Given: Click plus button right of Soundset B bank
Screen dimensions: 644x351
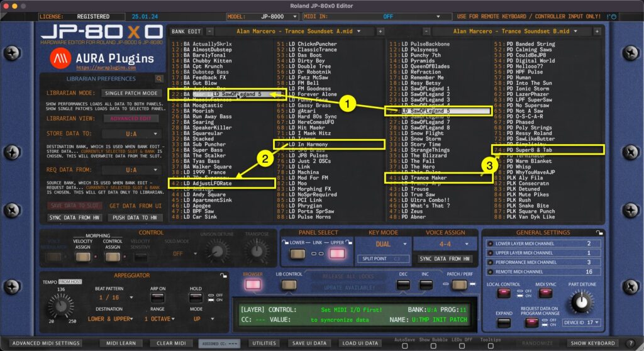Looking at the screenshot, I should point(597,31).
